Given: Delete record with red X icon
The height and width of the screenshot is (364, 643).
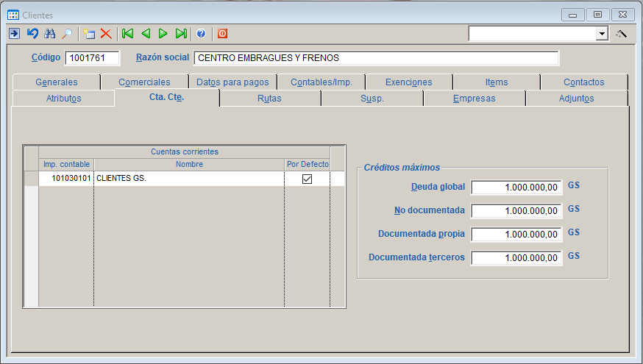Looking at the screenshot, I should coord(106,34).
